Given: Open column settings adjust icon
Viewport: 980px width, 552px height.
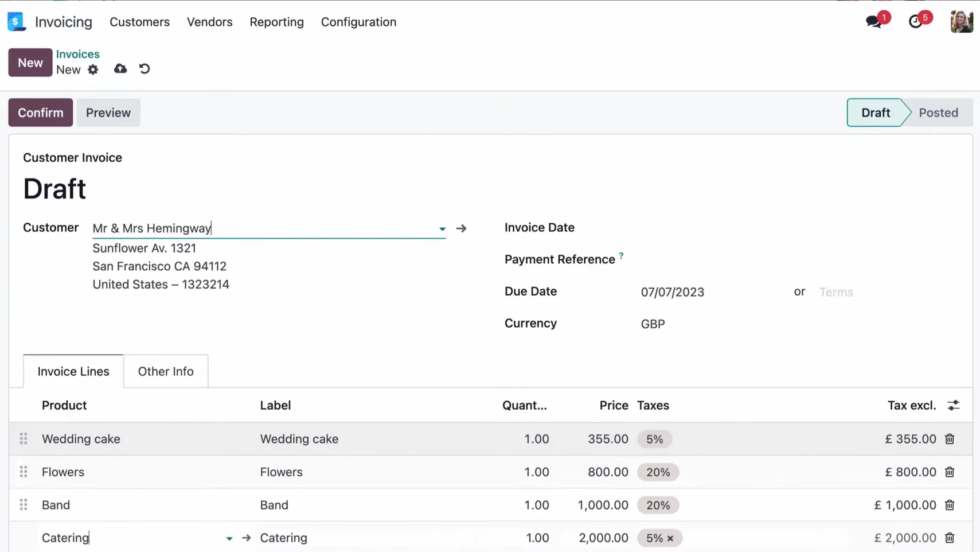Looking at the screenshot, I should 954,406.
